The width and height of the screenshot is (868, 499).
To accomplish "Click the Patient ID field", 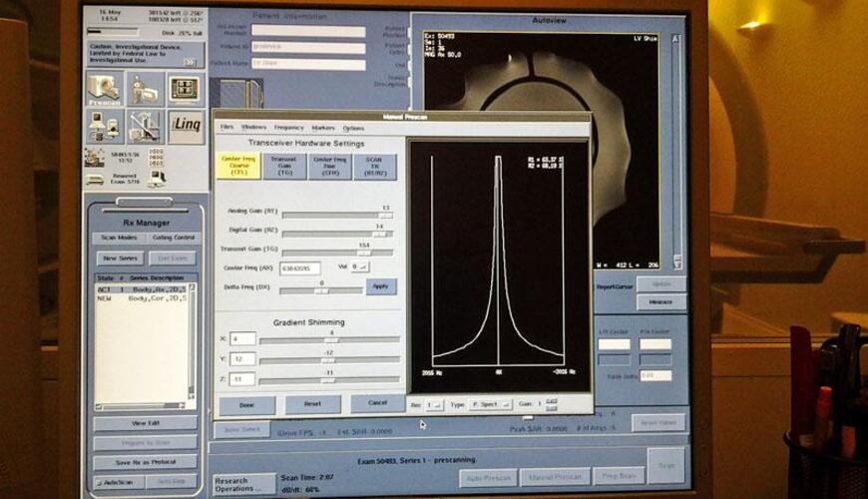I will click(308, 48).
